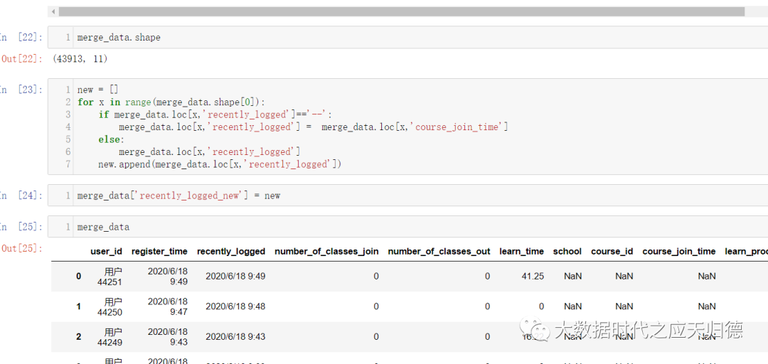Image resolution: width=768 pixels, height=364 pixels.
Task: Click row index 0 in the dataframe
Action: click(78, 276)
